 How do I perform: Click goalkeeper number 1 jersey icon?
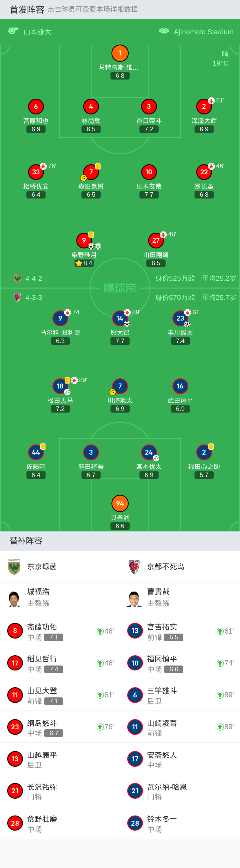120,53
